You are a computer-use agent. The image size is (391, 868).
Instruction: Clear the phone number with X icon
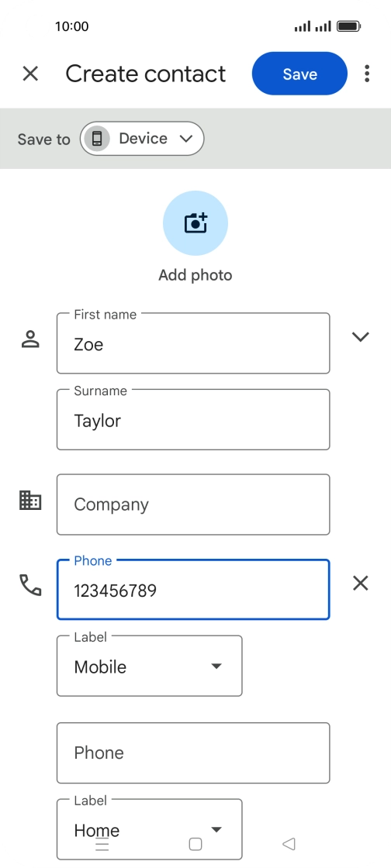(x=361, y=583)
